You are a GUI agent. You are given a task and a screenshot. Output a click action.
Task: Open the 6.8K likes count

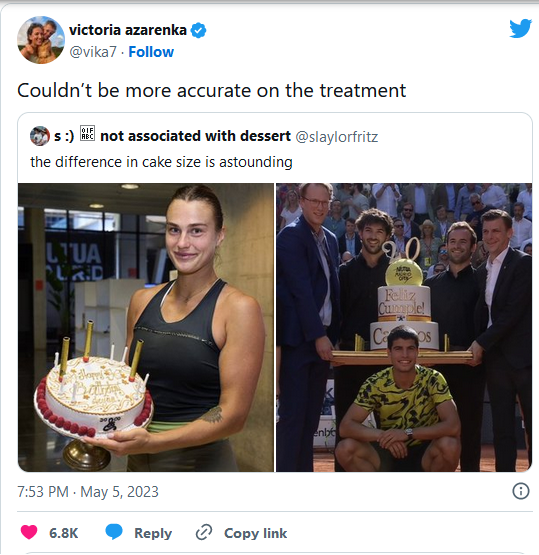[x=64, y=533]
